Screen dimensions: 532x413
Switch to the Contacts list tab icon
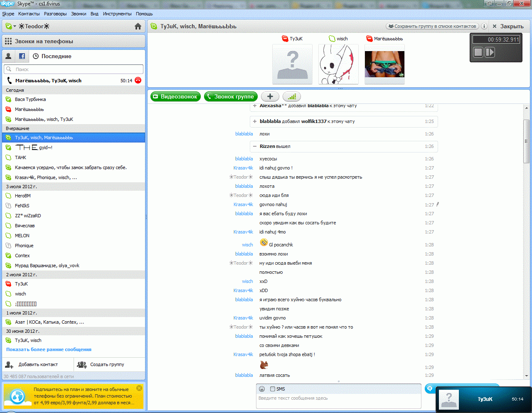9,56
